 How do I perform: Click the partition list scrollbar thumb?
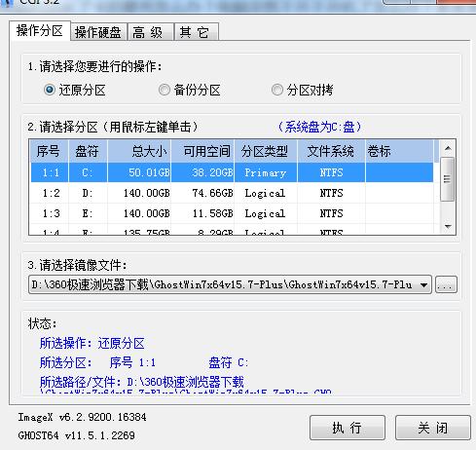click(448, 179)
